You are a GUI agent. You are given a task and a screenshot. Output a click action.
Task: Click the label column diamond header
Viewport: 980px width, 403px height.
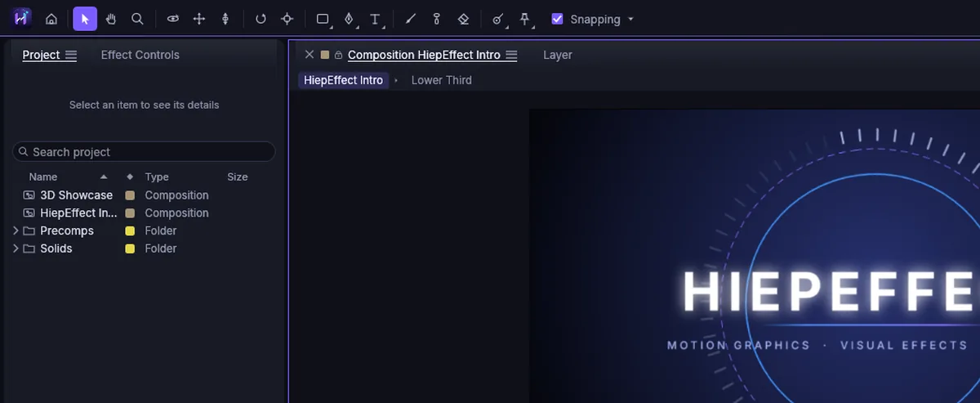pyautogui.click(x=130, y=177)
